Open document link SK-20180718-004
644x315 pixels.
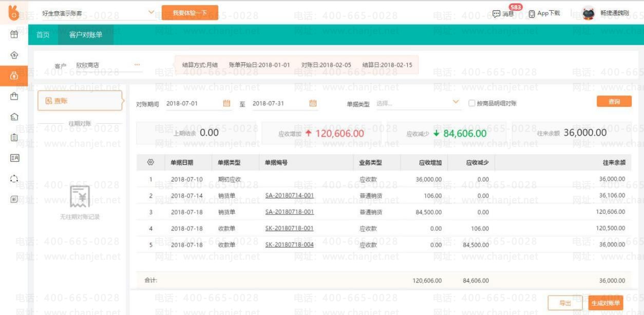click(x=289, y=245)
